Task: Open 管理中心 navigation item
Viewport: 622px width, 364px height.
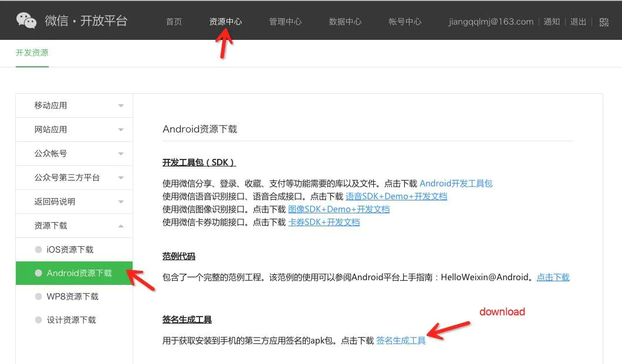Action: [285, 21]
